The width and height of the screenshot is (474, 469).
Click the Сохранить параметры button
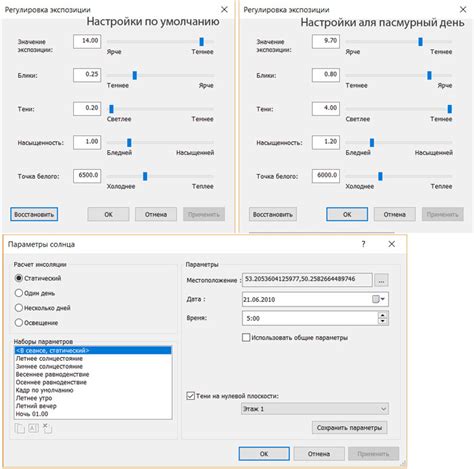click(x=350, y=428)
